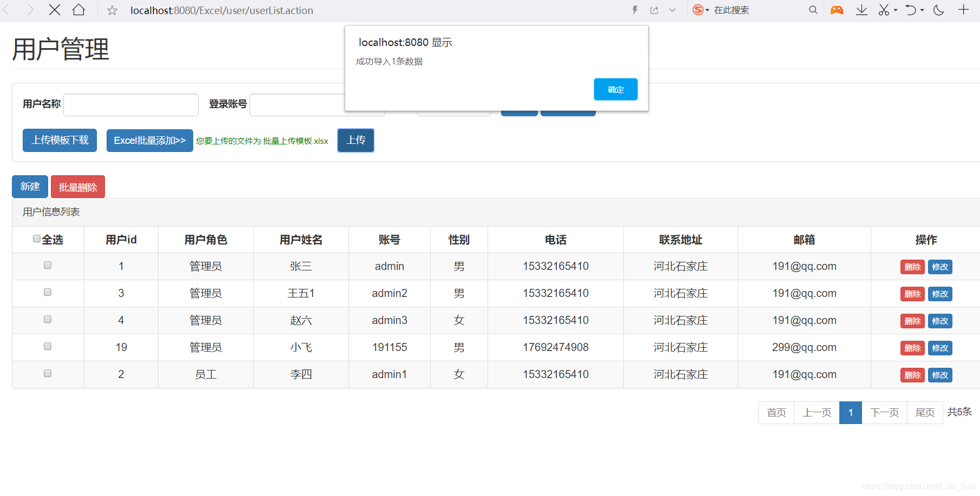Click the 上传 upload button

click(x=356, y=140)
